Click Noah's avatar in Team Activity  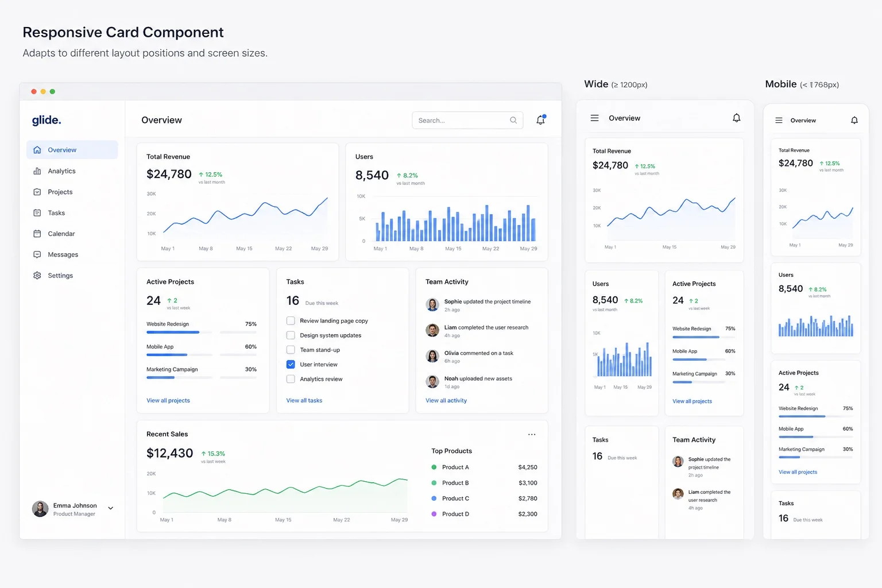pos(432,382)
